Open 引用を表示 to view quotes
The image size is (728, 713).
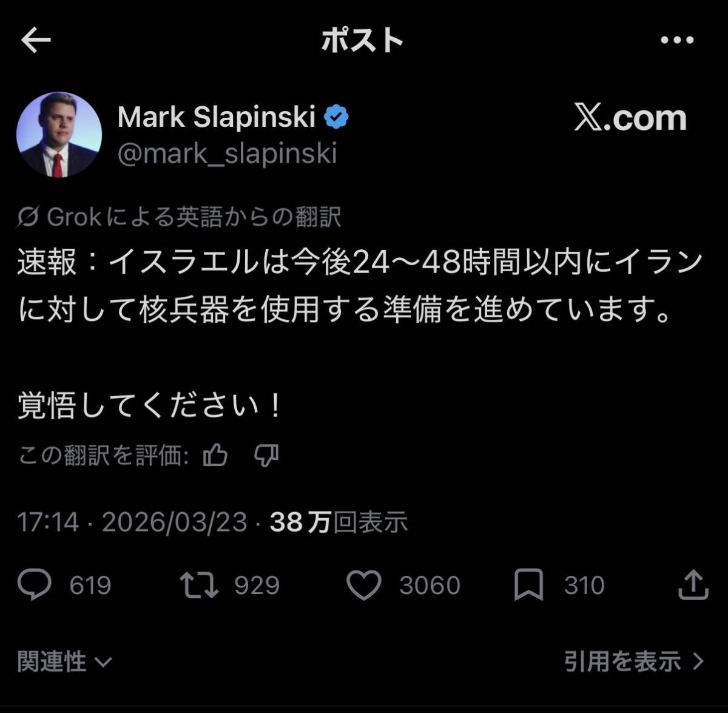[x=634, y=661]
